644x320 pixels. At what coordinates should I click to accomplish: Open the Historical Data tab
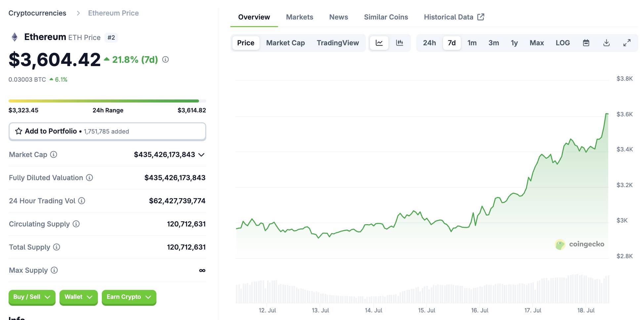454,17
